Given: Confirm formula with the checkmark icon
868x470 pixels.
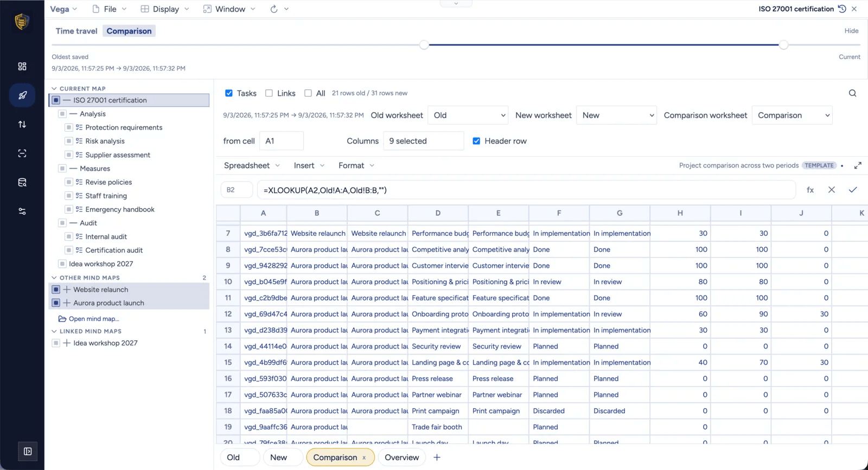Looking at the screenshot, I should (853, 190).
